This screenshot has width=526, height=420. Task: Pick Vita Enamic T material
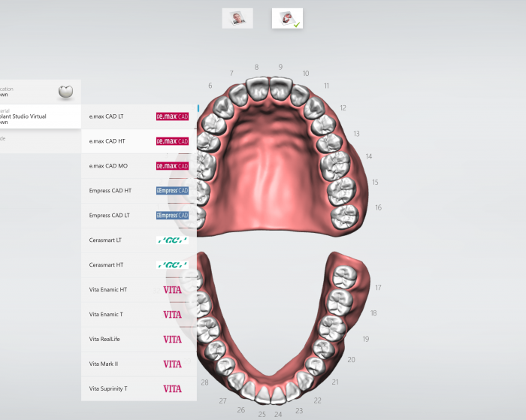coord(106,315)
